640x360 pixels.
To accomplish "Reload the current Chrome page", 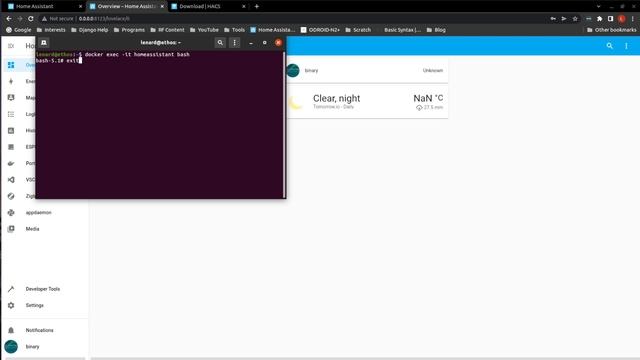I will (31, 18).
